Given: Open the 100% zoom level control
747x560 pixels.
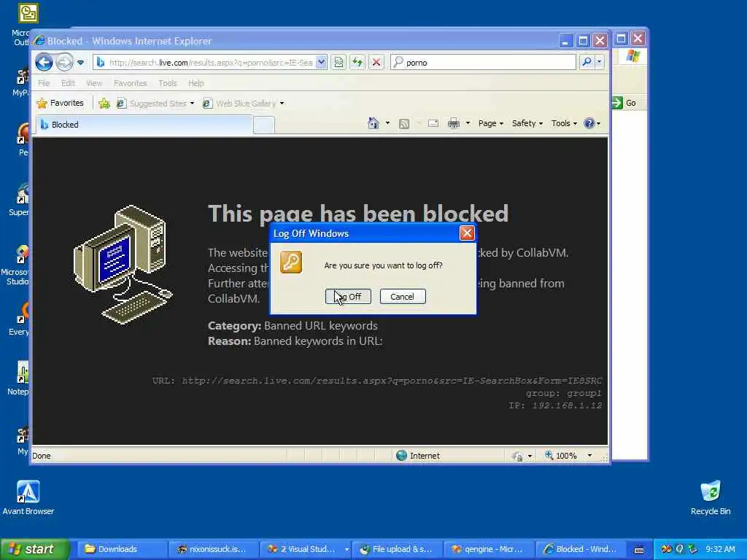Looking at the screenshot, I should 568,456.
